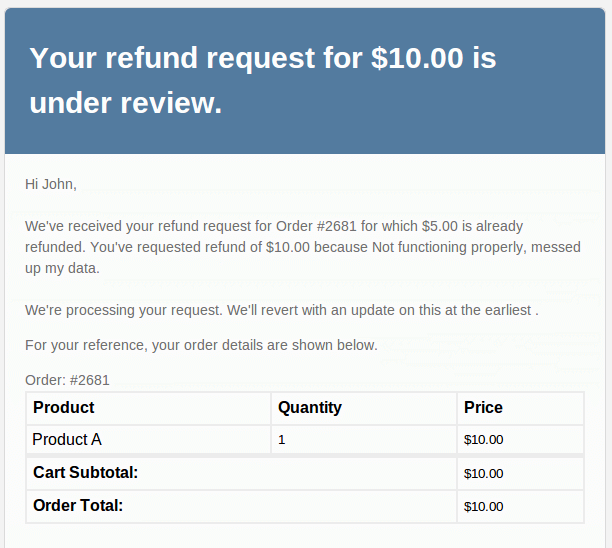Select the Product A cell
The height and width of the screenshot is (548, 612).
[x=67, y=439]
